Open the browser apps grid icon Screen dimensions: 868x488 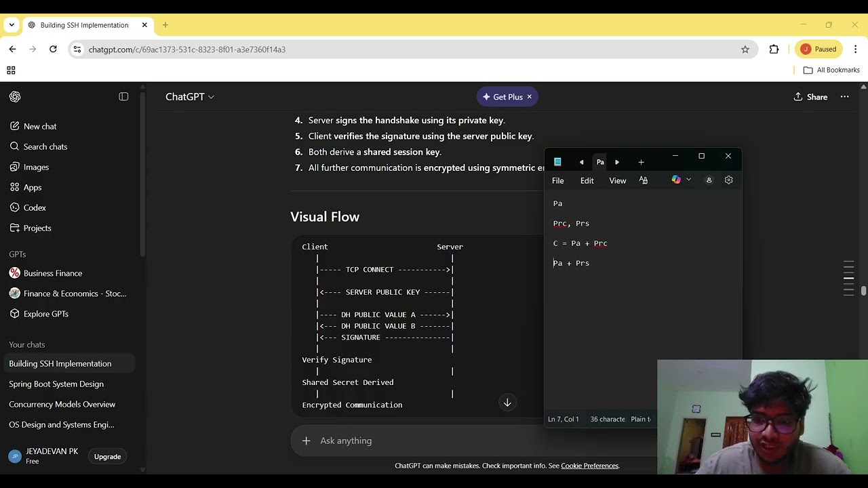pos(11,70)
